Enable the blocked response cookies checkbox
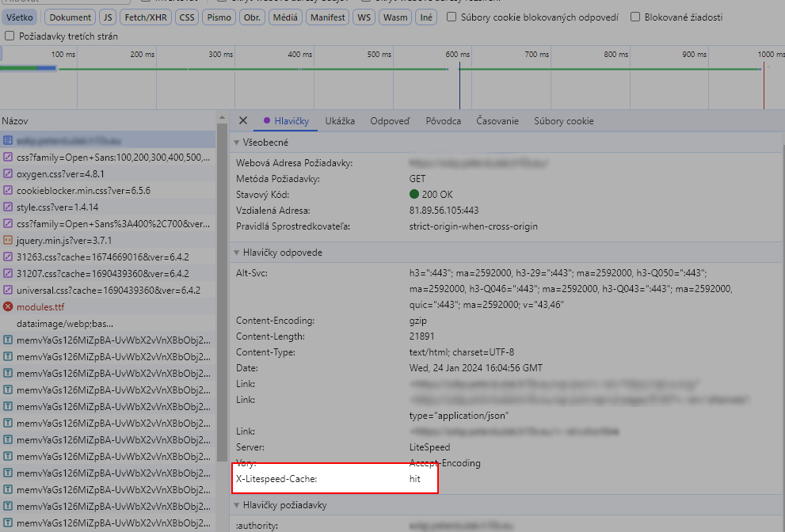The image size is (785, 532). (x=452, y=17)
